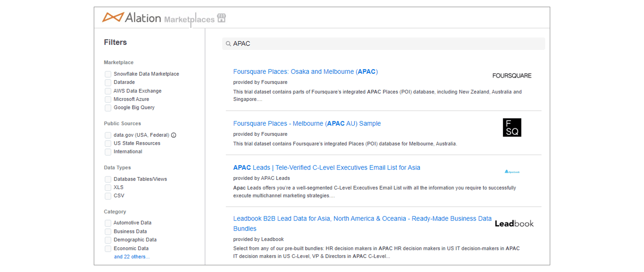Click the Filters heading

pyautogui.click(x=115, y=42)
